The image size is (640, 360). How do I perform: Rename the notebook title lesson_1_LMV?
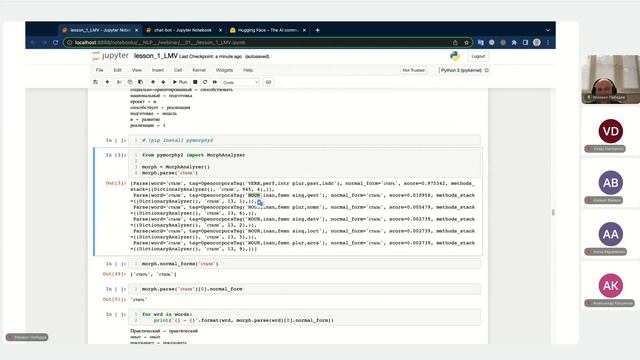coord(156,56)
